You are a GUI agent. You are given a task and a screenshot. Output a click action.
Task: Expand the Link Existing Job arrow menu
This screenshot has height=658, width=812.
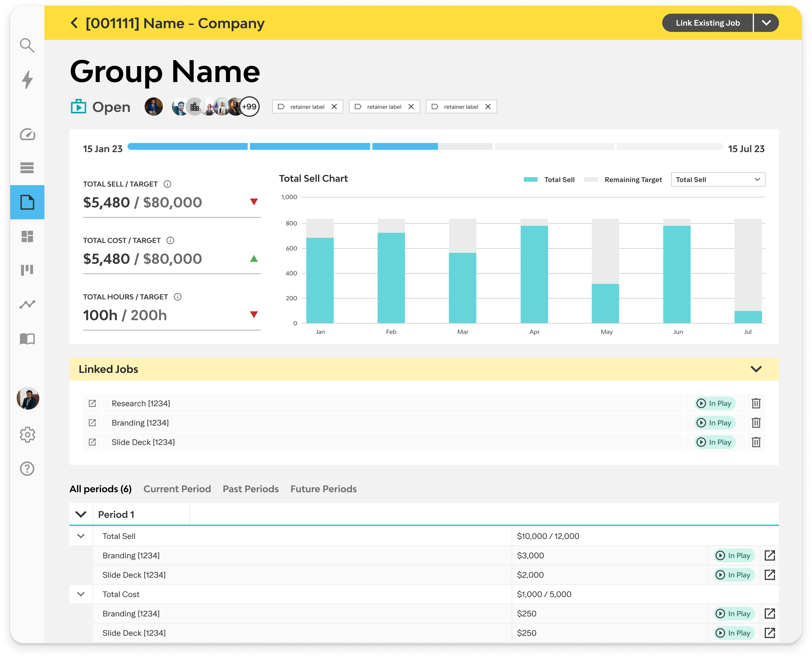[x=766, y=23]
